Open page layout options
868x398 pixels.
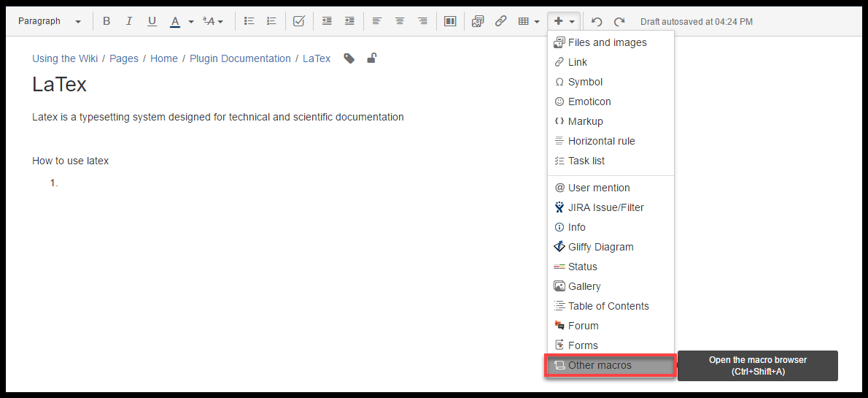pyautogui.click(x=450, y=21)
